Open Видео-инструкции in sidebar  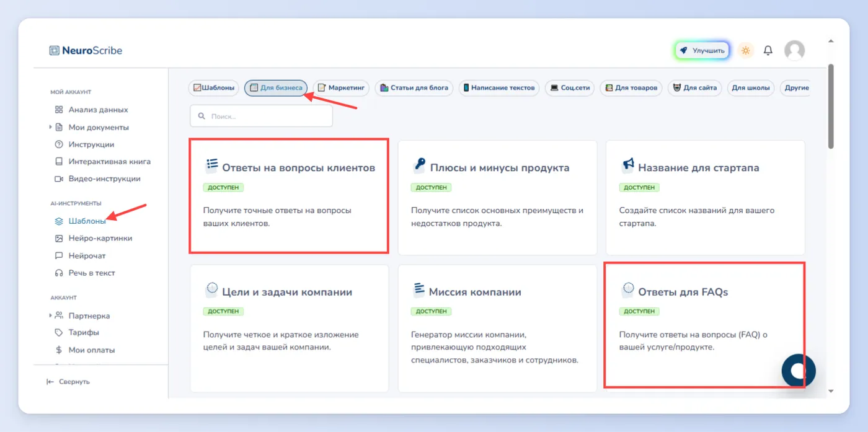(x=97, y=179)
